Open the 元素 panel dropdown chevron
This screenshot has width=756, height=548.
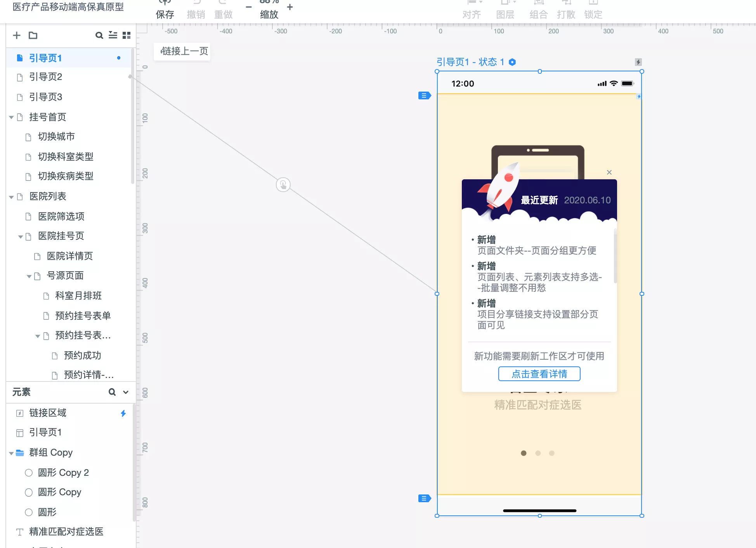pos(126,392)
